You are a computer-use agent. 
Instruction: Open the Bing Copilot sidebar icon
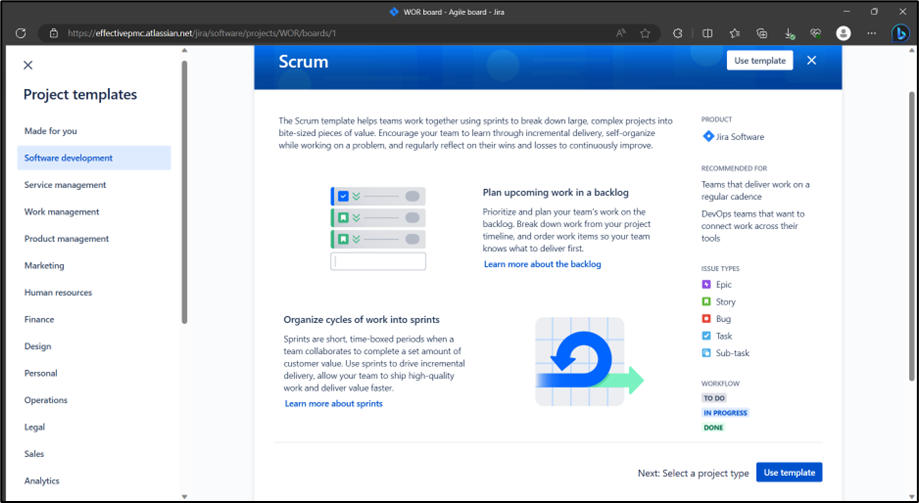click(x=900, y=33)
